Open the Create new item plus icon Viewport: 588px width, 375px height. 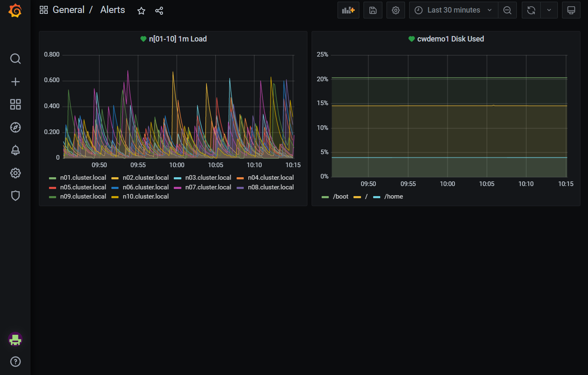point(15,81)
